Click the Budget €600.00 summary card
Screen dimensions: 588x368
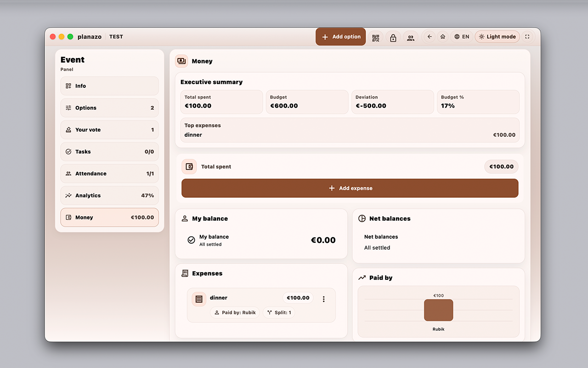pos(307,102)
